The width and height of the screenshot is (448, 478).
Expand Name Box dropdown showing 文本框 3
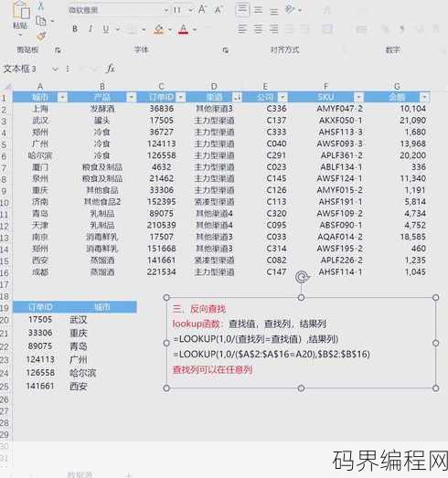tap(55, 69)
